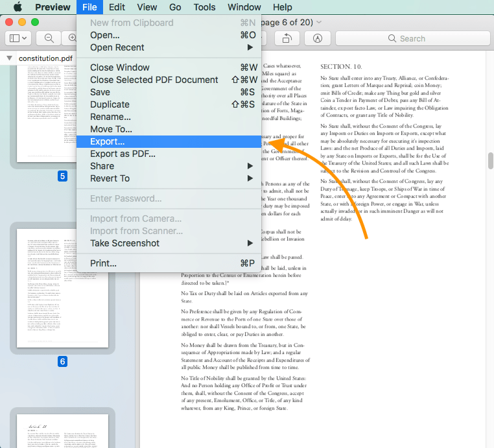
Task: Click the markup toolbar pen icon
Action: (x=318, y=38)
